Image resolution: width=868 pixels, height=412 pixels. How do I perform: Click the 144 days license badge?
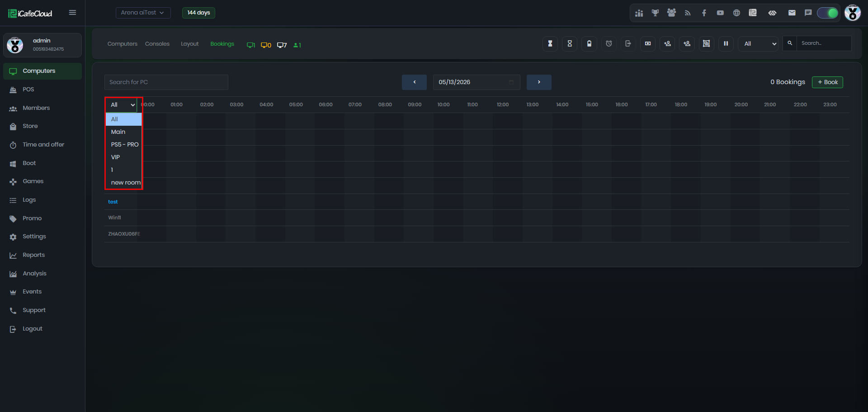click(198, 13)
